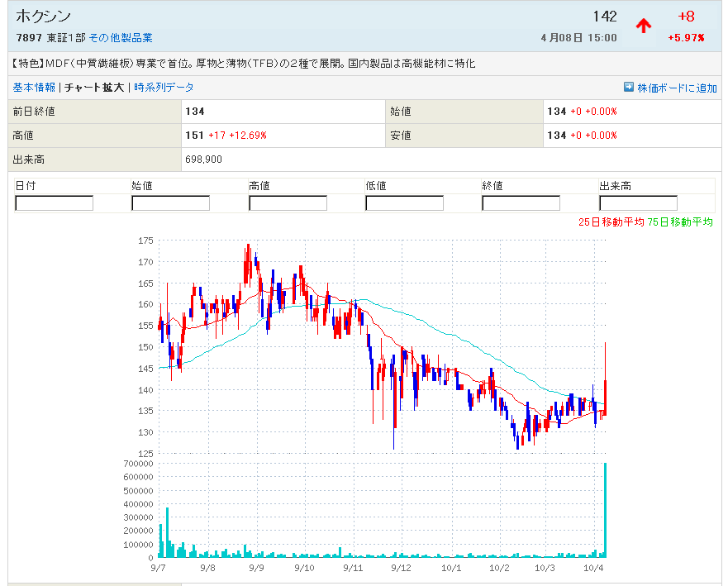This screenshot has height=586, width=728.
Task: Click the red 25日移動平均 legend label
Action: click(611, 222)
